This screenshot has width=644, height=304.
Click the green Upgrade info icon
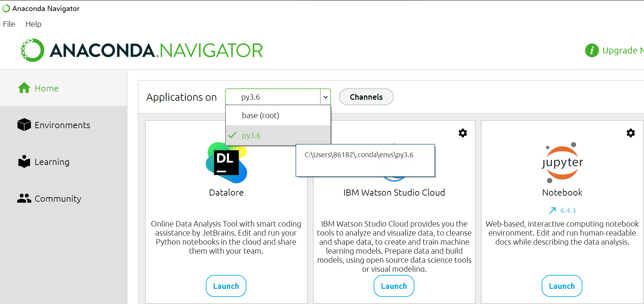(592, 50)
